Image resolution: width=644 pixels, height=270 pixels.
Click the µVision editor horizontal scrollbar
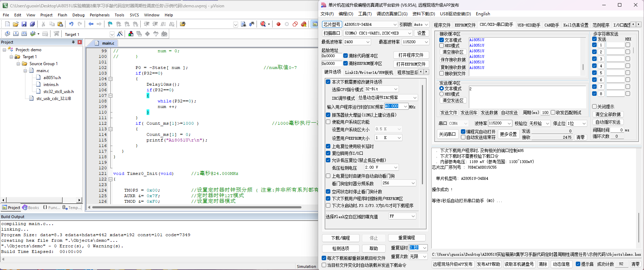(197, 207)
